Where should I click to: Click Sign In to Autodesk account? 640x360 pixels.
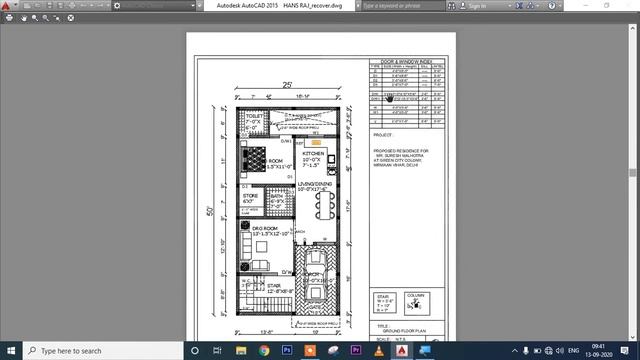(473, 6)
